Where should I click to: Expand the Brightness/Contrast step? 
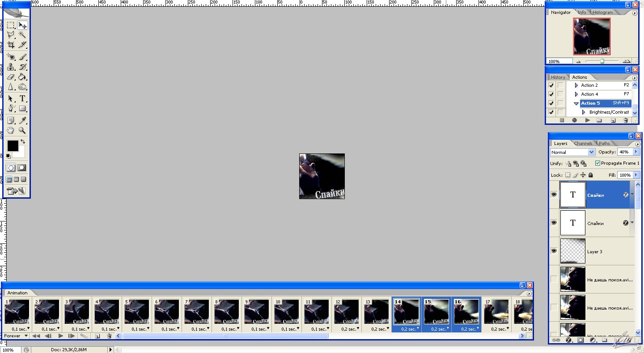(x=584, y=112)
